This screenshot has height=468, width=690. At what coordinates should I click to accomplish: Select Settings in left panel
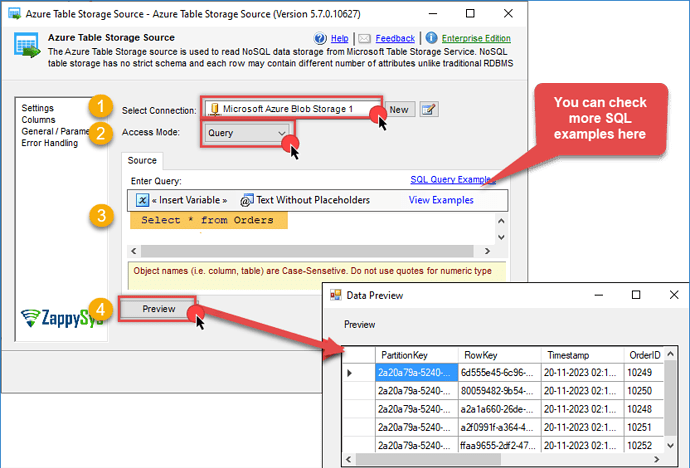click(x=37, y=108)
